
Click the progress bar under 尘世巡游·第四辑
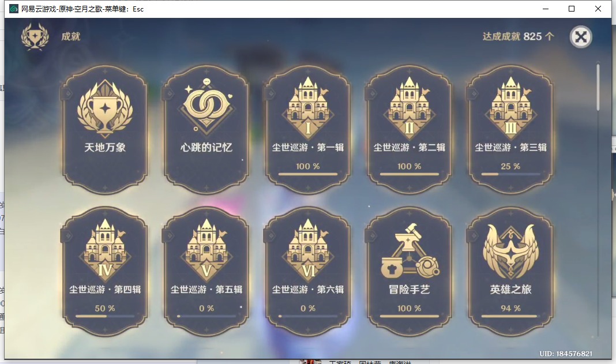(105, 316)
